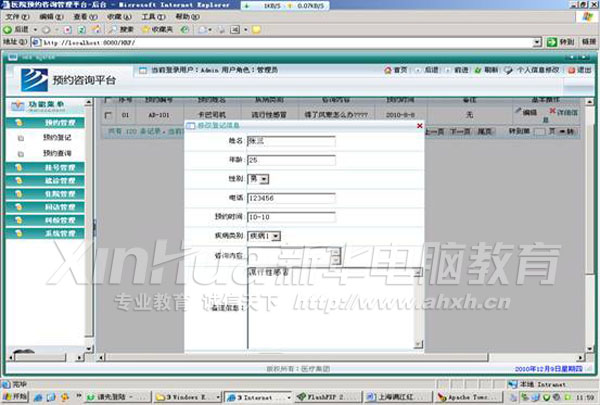Click the 下一页 next page button

(461, 131)
